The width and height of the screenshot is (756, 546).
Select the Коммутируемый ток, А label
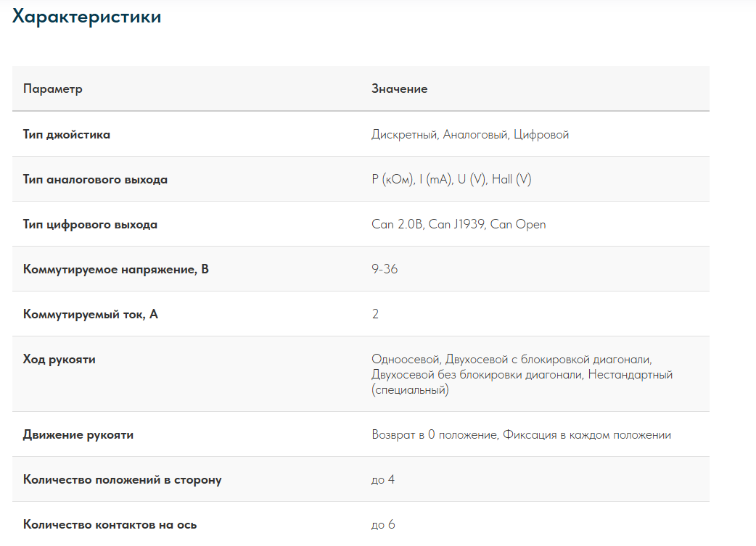tap(90, 314)
